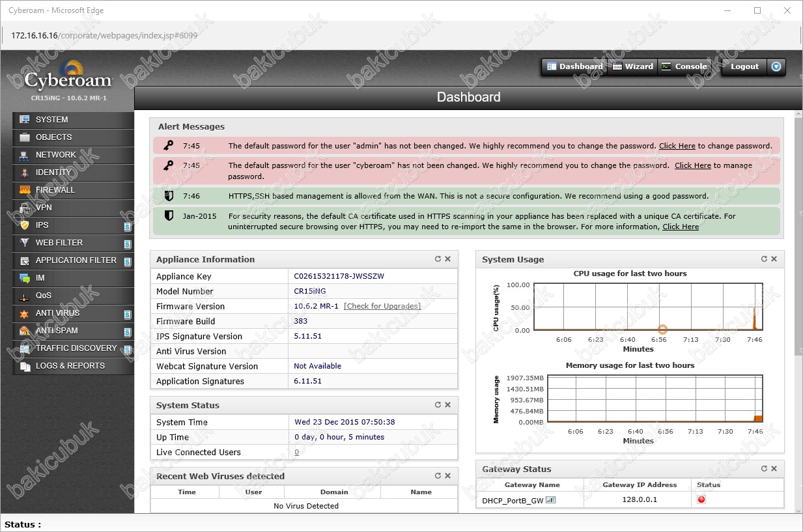Click the TRAFFIC DISCOVERY icon
The image size is (803, 532).
[25, 348]
